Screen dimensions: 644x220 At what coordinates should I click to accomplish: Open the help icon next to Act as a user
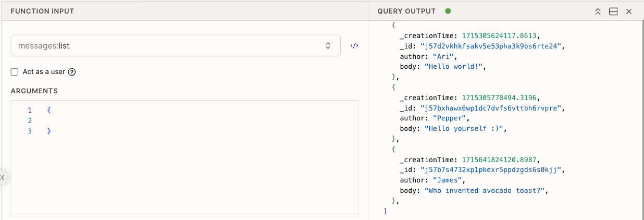pyautogui.click(x=72, y=72)
